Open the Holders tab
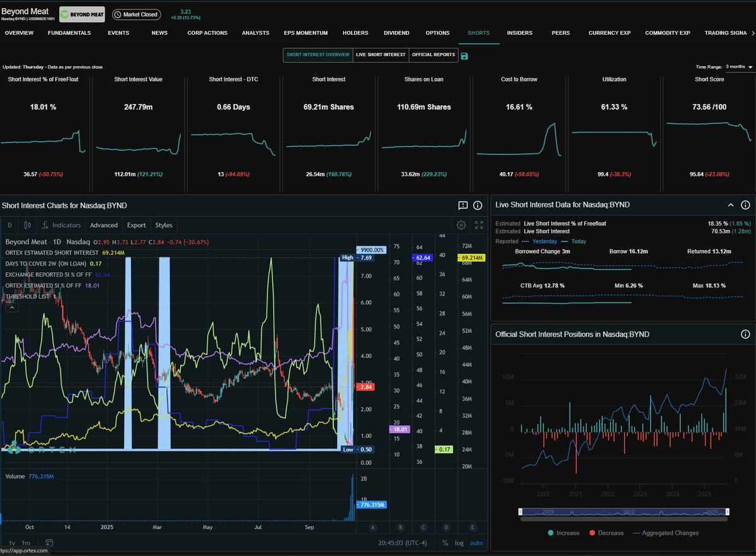756x556 pixels. 355,33
